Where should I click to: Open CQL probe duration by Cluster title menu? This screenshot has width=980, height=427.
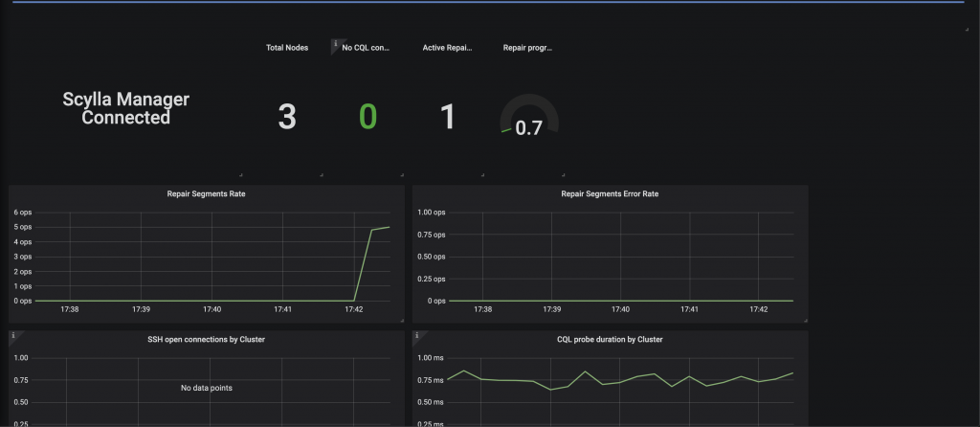(610, 340)
